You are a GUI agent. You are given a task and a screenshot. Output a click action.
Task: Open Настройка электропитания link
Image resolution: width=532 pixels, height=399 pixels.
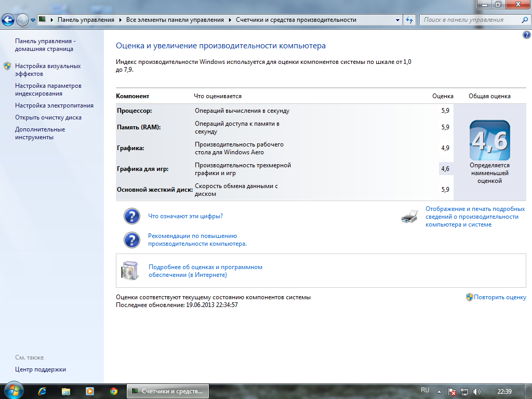pos(54,105)
